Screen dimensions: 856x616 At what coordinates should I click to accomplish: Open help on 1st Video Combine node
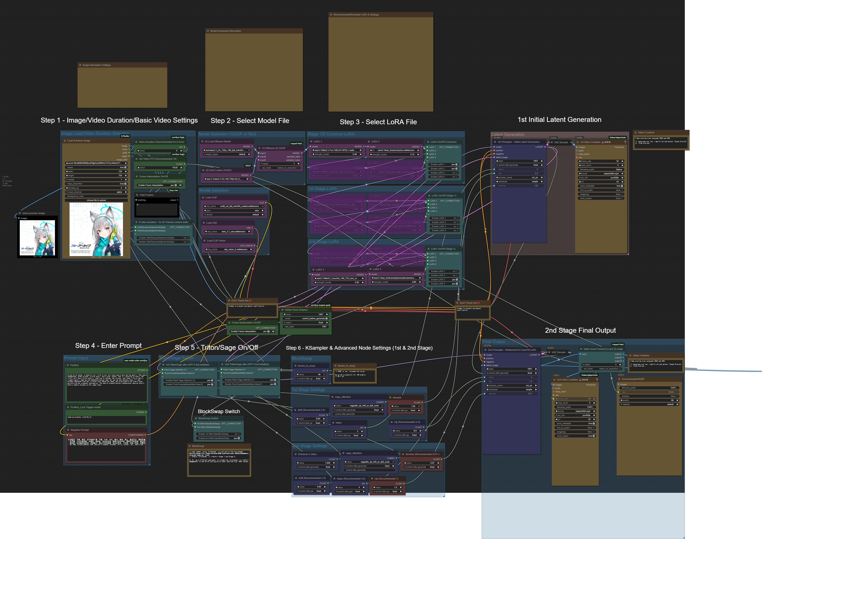(625, 142)
